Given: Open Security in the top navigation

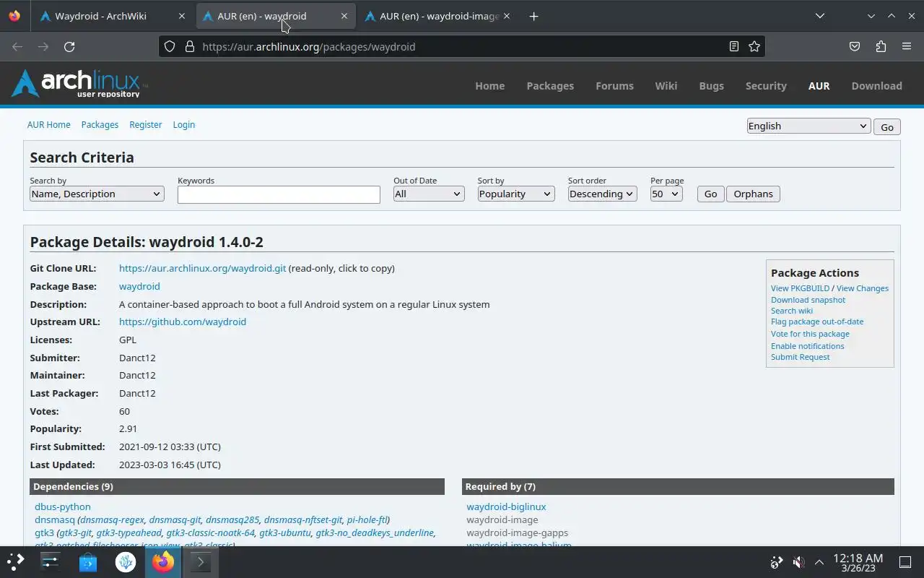Looking at the screenshot, I should click(x=766, y=85).
